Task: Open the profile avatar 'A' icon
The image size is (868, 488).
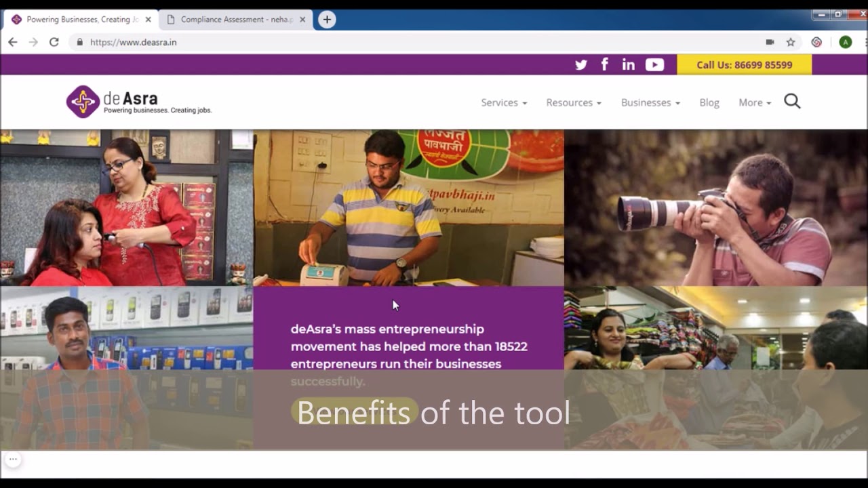Action: click(845, 42)
